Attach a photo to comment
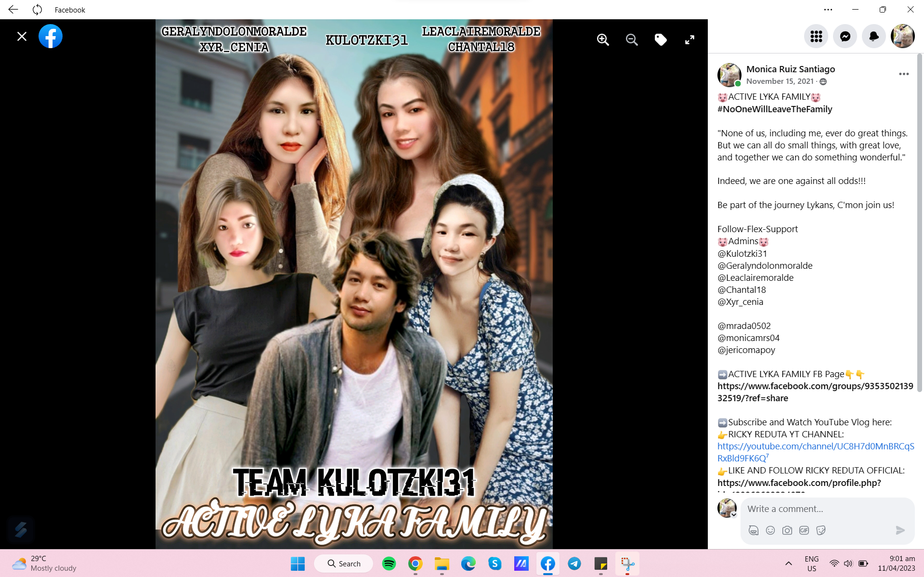This screenshot has width=924, height=577. pos(787,530)
